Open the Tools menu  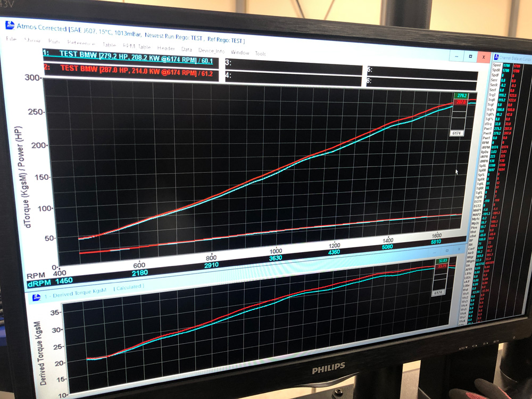coord(260,54)
